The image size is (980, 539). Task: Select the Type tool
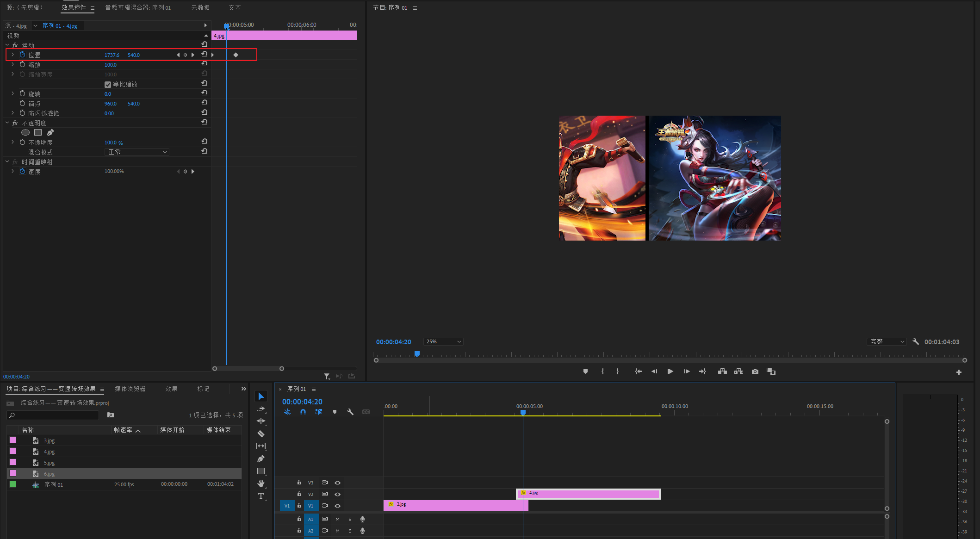[x=261, y=496]
